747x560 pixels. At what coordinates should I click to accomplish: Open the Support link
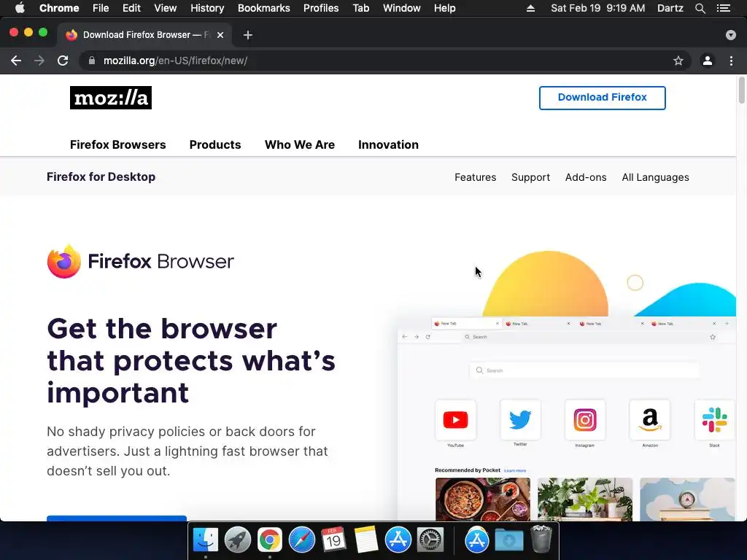click(x=531, y=177)
